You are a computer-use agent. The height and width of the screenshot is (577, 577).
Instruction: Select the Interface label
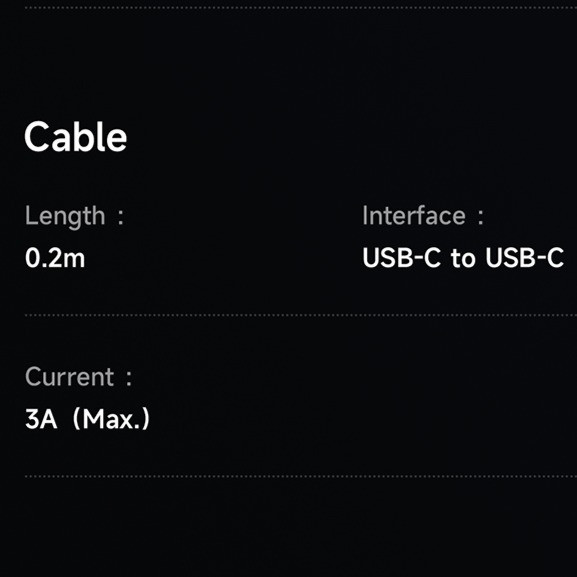pos(414,215)
